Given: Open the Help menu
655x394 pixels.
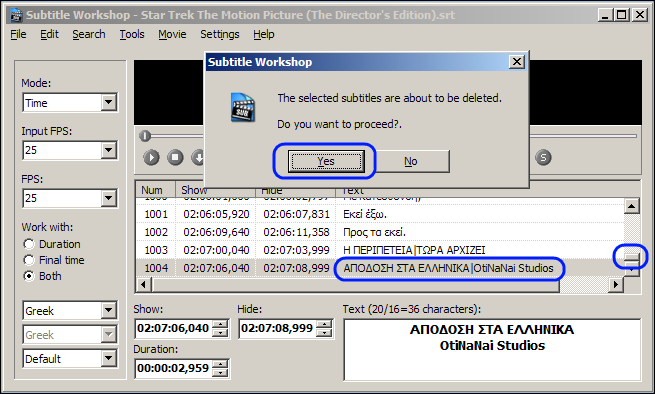Looking at the screenshot, I should coord(264,34).
